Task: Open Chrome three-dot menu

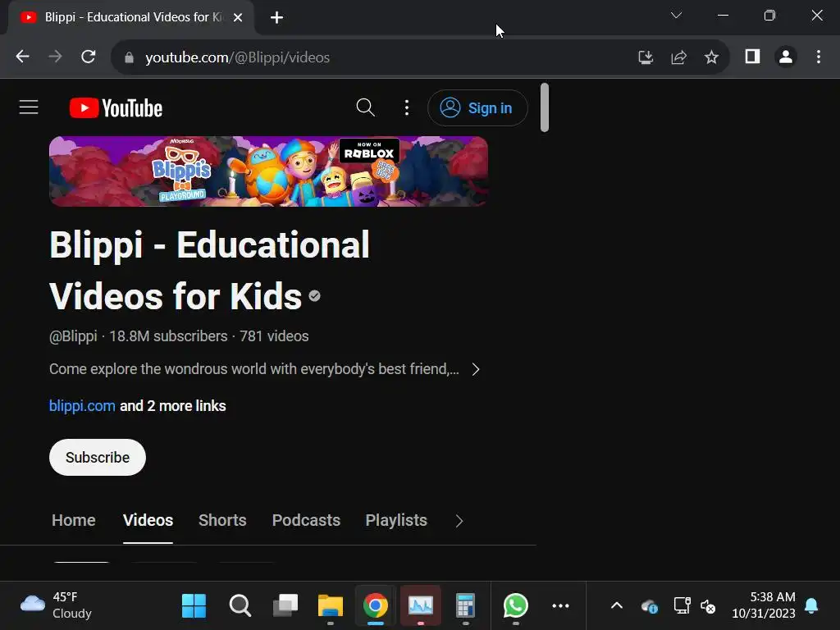Action: 819,57
